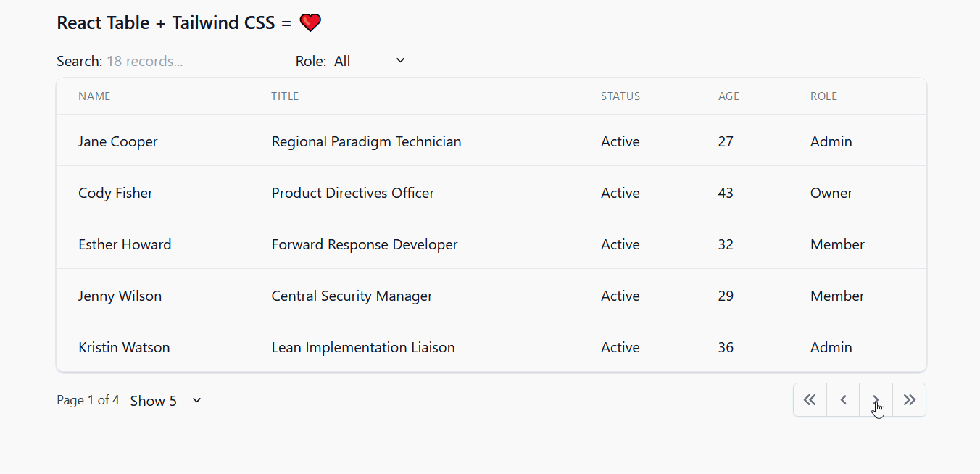The height and width of the screenshot is (474, 980).
Task: Click the STATUS column header
Action: [620, 96]
